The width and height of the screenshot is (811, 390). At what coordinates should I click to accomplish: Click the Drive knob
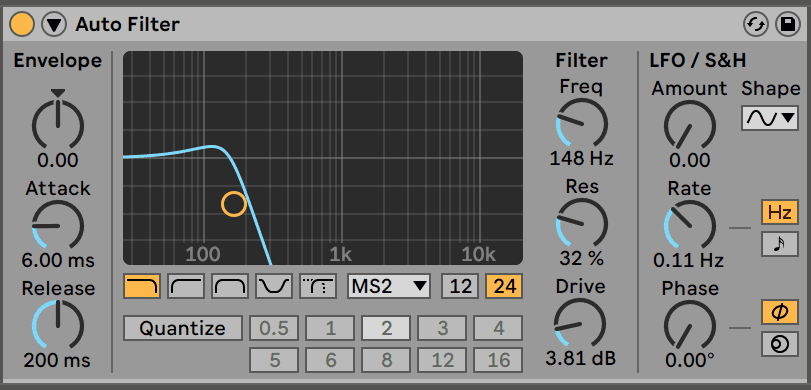pyautogui.click(x=580, y=324)
